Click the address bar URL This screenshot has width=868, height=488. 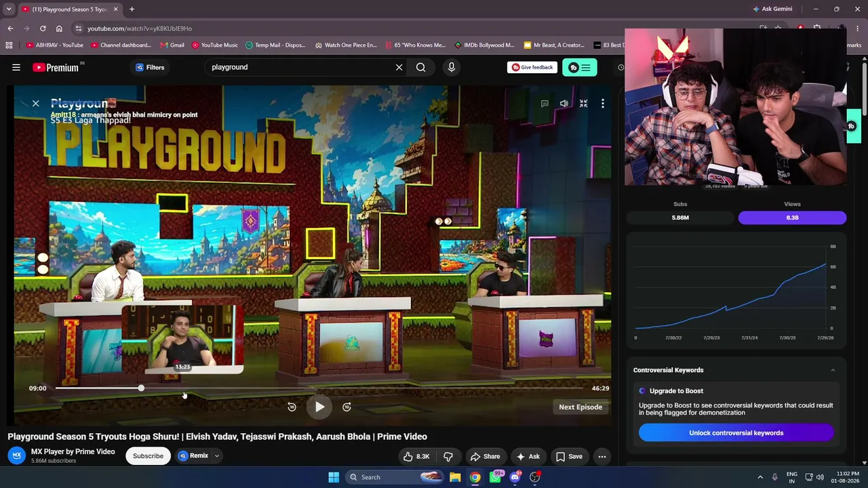140,28
